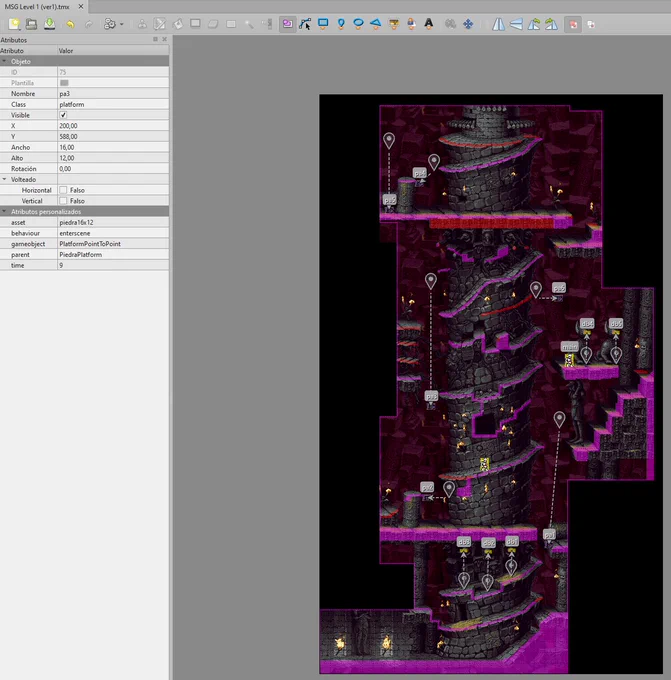The width and height of the screenshot is (671, 680).
Task: Open the command dropdown arrow
Action: (121, 24)
